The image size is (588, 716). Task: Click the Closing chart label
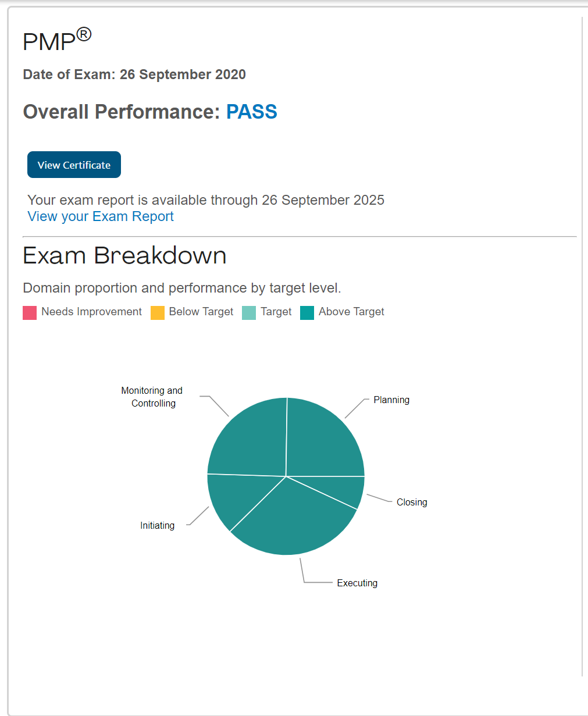(x=412, y=502)
